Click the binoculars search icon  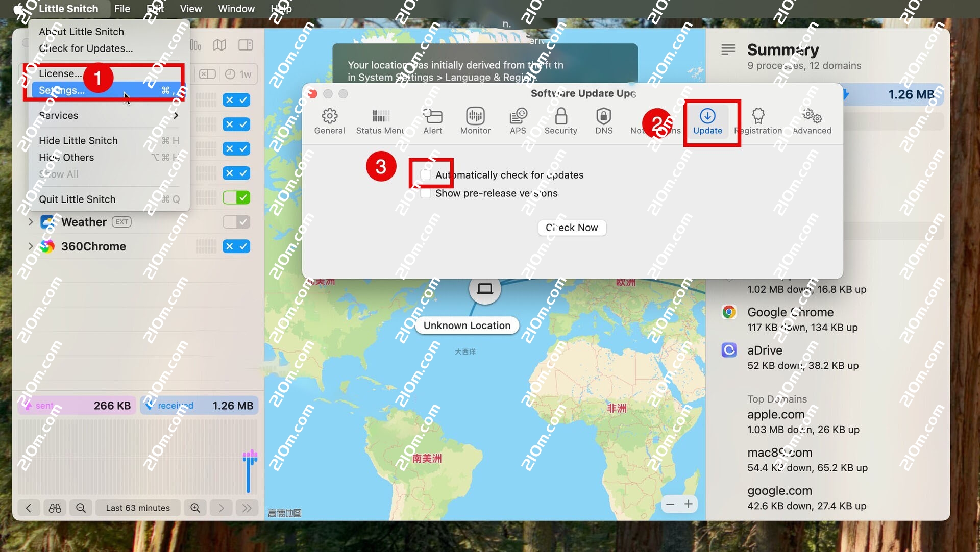[x=55, y=508]
